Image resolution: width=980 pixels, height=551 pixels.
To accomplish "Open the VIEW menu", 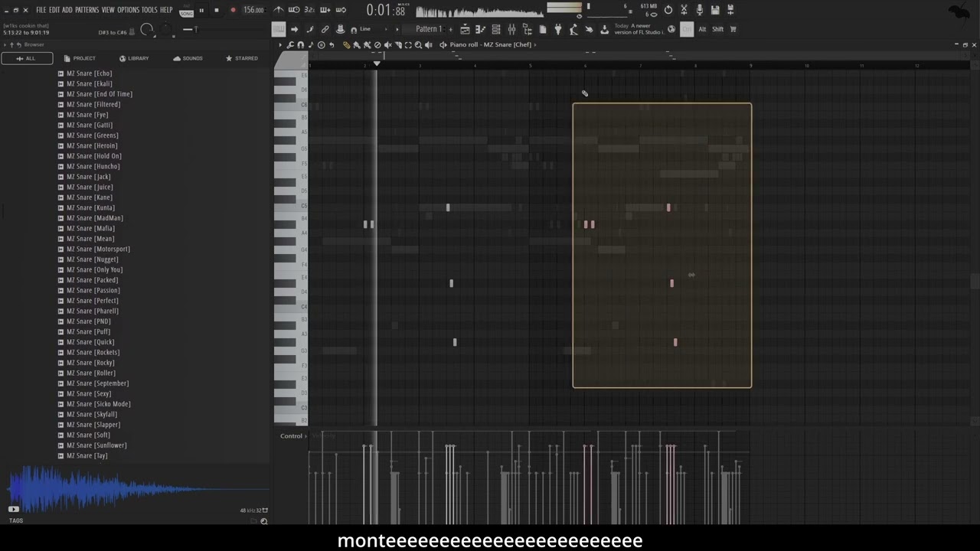I will pos(108,10).
